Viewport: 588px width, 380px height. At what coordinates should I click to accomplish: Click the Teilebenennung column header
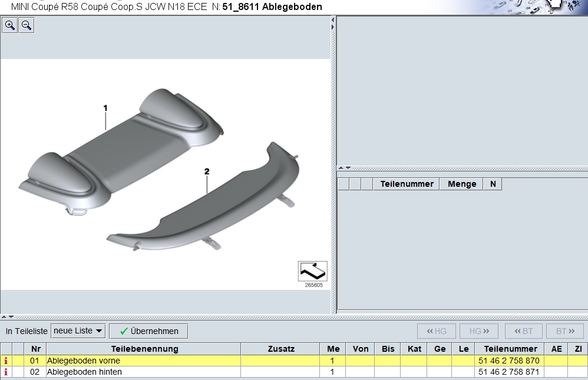[144, 349]
